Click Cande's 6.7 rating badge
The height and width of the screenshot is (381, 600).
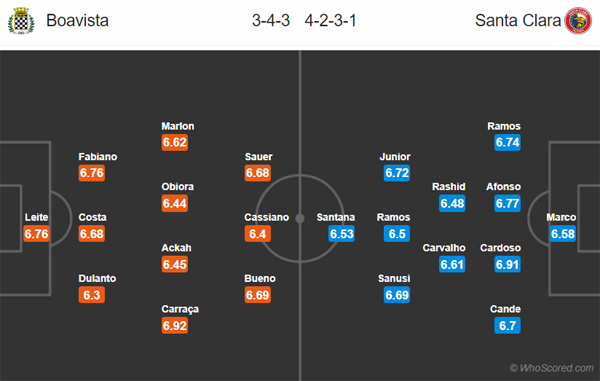point(507,326)
